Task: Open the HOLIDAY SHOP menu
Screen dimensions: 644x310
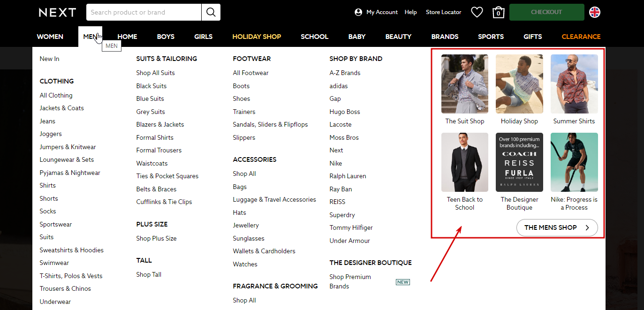Action: (257, 37)
